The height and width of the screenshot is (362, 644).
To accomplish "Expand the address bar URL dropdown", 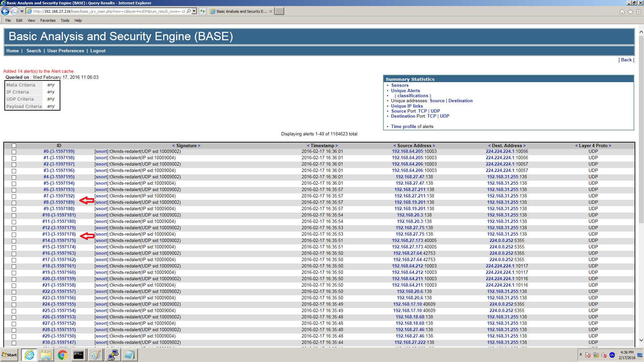I will click(194, 11).
